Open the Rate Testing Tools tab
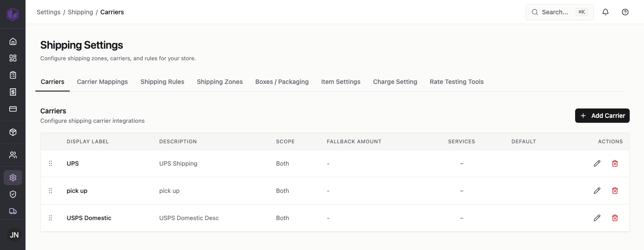Screen dimensions: 644x250 pyautogui.click(x=457, y=82)
